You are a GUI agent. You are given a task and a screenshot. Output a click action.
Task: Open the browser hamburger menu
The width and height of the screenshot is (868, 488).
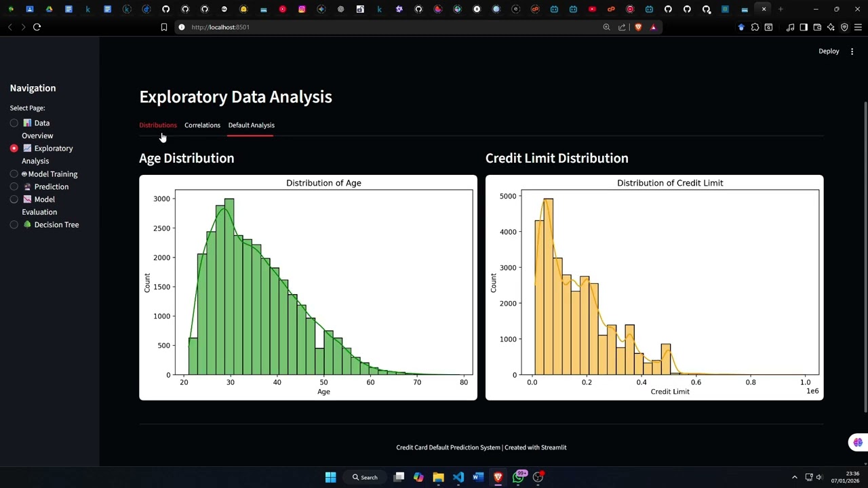point(858,27)
